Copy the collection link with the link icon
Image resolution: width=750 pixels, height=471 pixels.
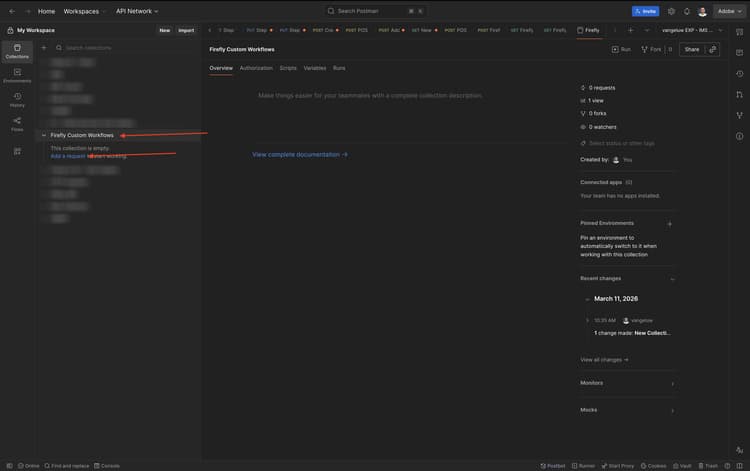point(713,49)
